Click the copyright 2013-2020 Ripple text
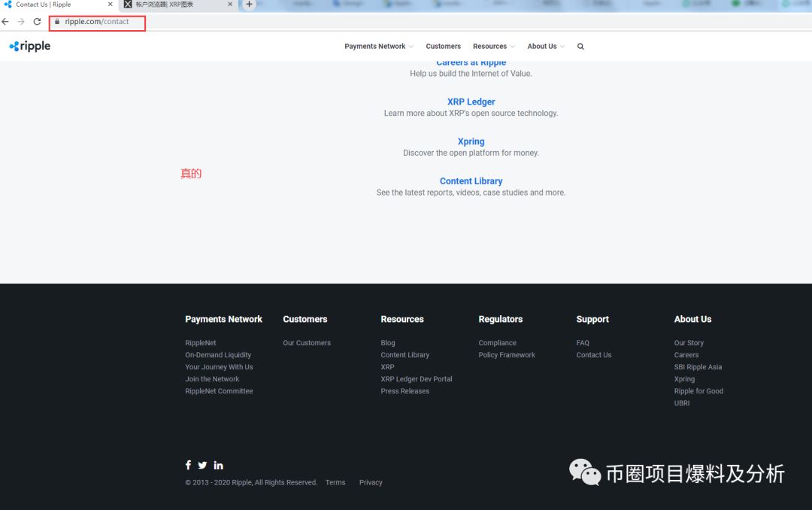This screenshot has width=812, height=510. tap(251, 482)
